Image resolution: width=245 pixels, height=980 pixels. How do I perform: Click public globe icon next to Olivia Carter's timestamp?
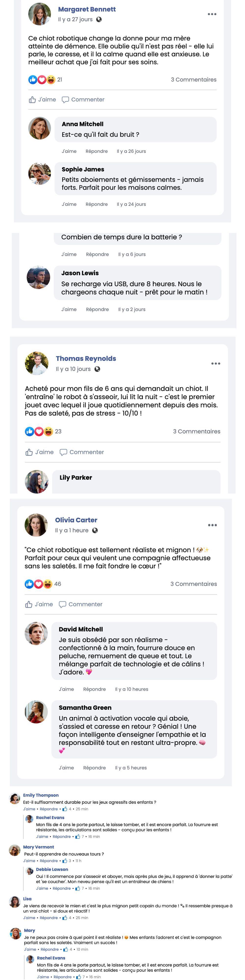(95, 530)
